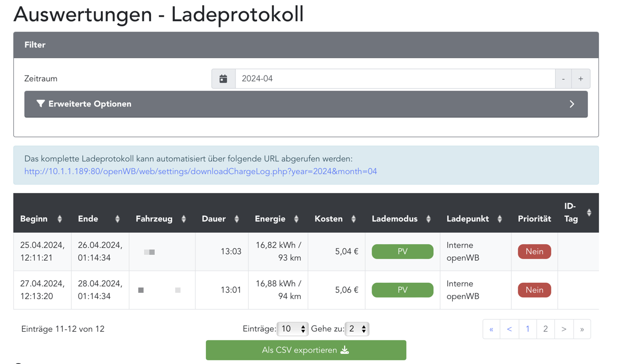Jump to first page with « button

[x=491, y=329]
